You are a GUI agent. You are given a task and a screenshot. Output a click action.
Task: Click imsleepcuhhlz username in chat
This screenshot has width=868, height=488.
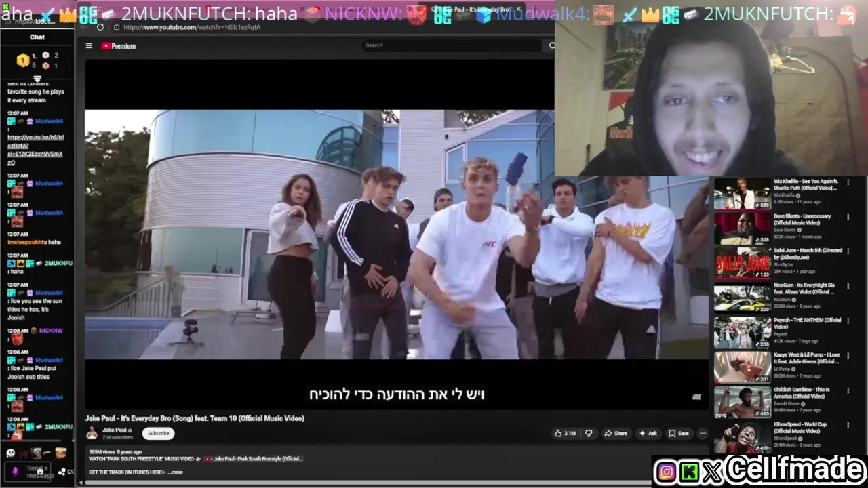click(x=26, y=242)
